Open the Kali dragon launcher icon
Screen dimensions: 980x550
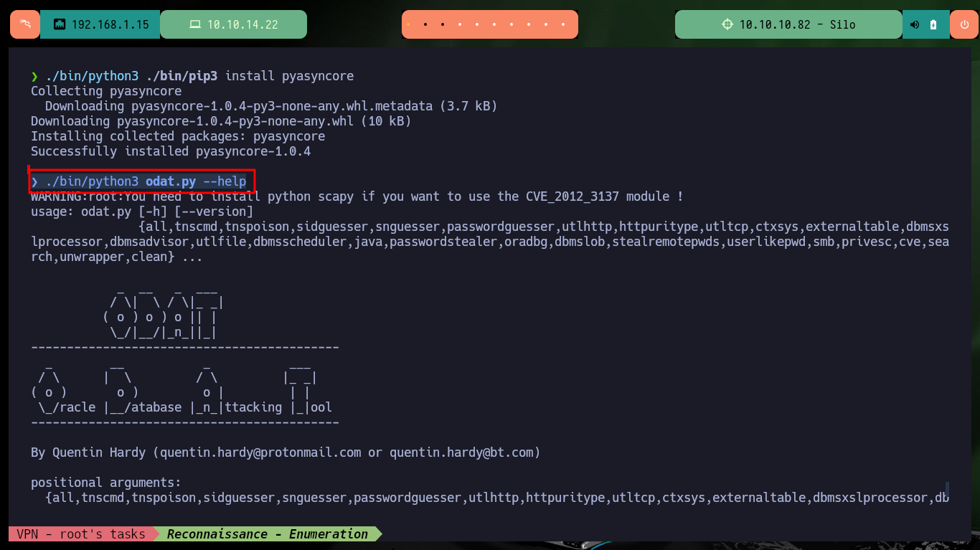pos(25,24)
